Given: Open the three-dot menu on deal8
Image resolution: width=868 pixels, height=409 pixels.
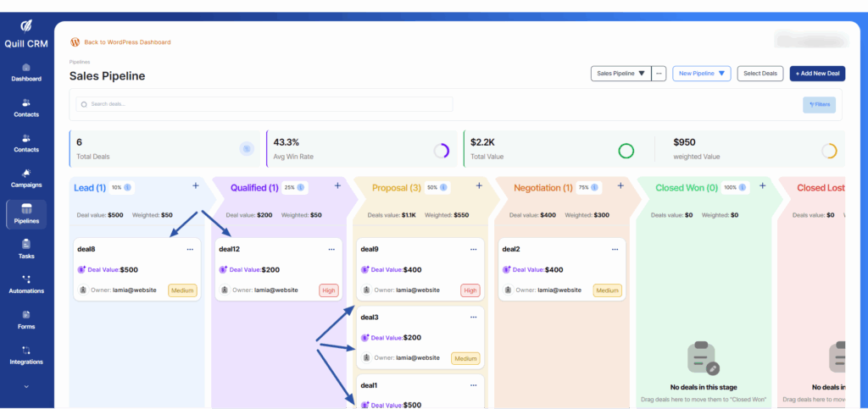Looking at the screenshot, I should coord(189,249).
